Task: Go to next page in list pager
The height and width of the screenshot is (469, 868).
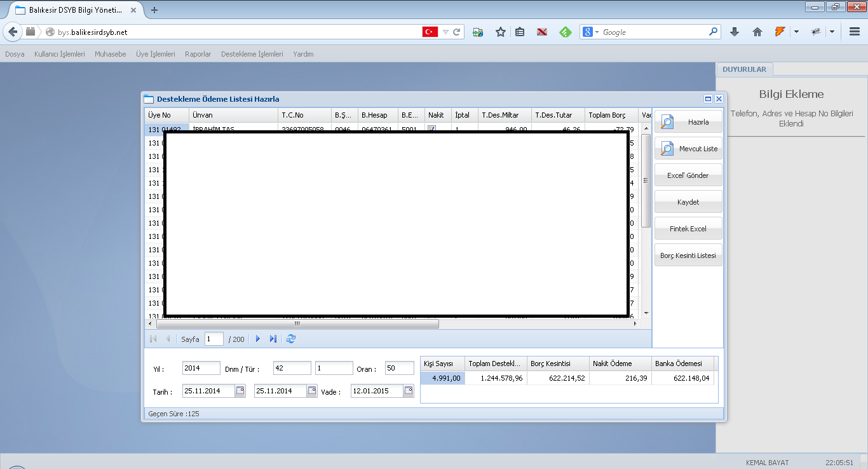Action: [258, 339]
